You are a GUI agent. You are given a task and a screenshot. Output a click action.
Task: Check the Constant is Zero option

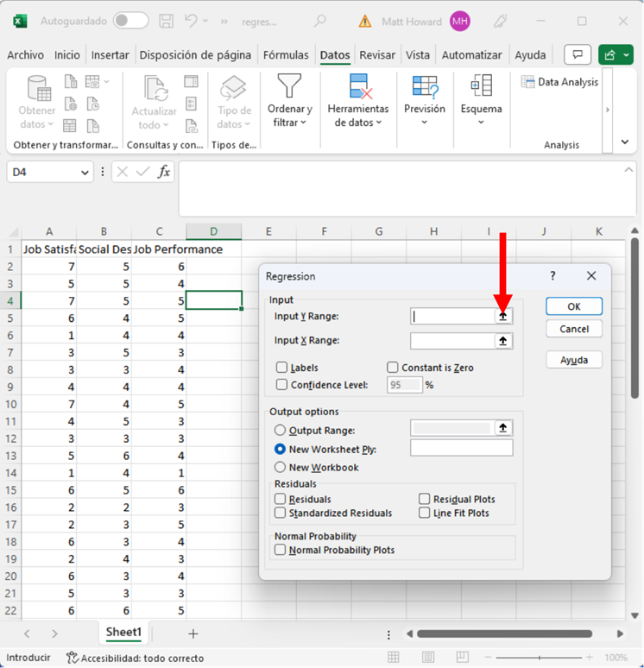(393, 368)
